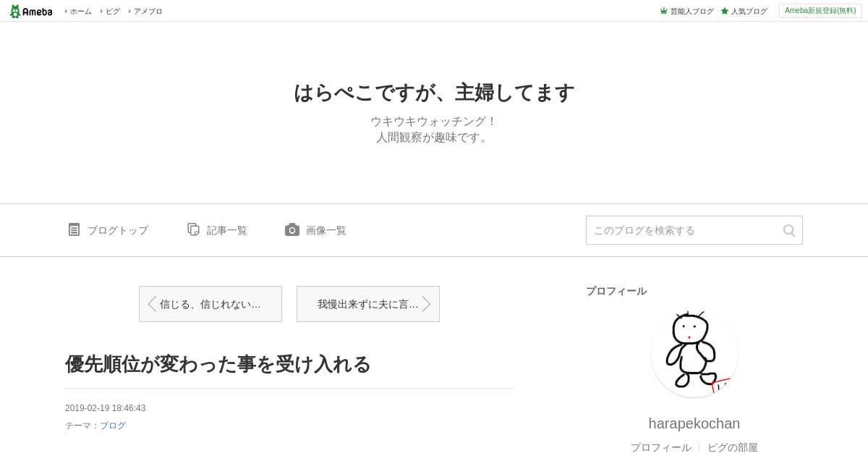
Task: Open harapekochan profile avatar image
Action: point(694,354)
